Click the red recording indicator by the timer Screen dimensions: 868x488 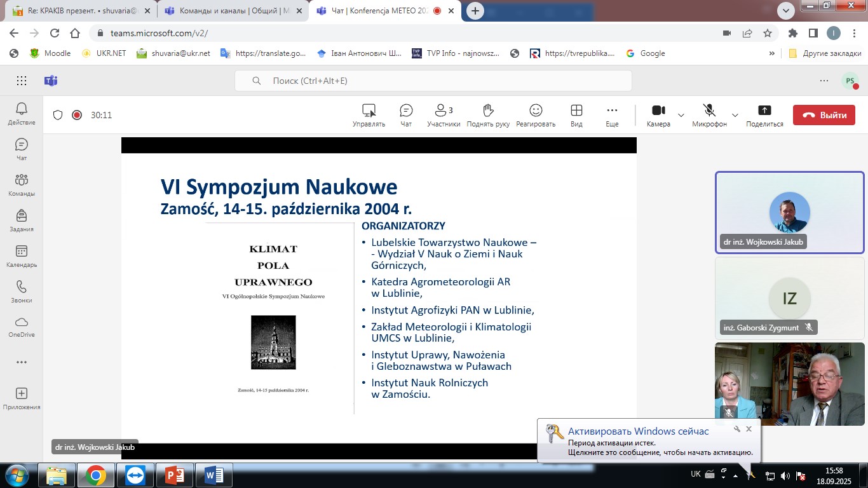pyautogui.click(x=77, y=115)
